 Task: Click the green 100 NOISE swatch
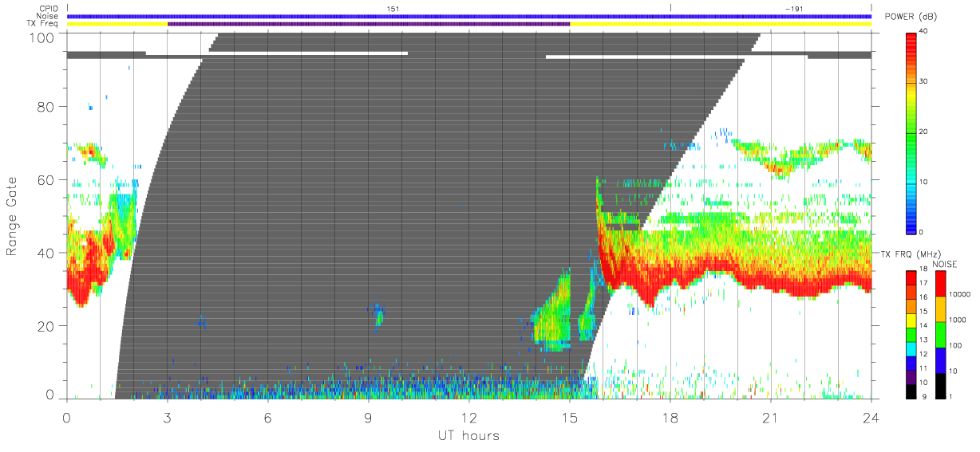tap(939, 335)
